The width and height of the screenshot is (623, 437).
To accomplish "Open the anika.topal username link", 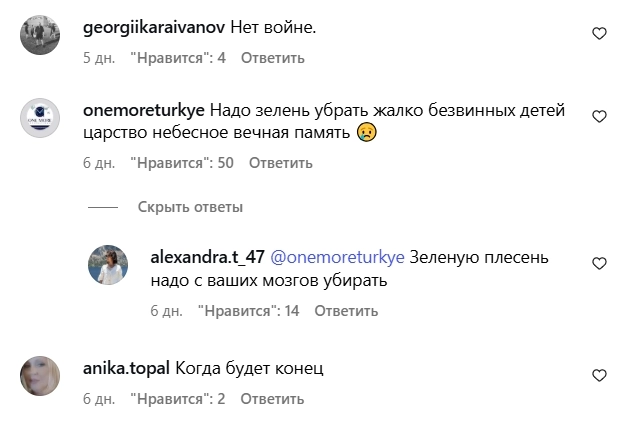I will (126, 369).
